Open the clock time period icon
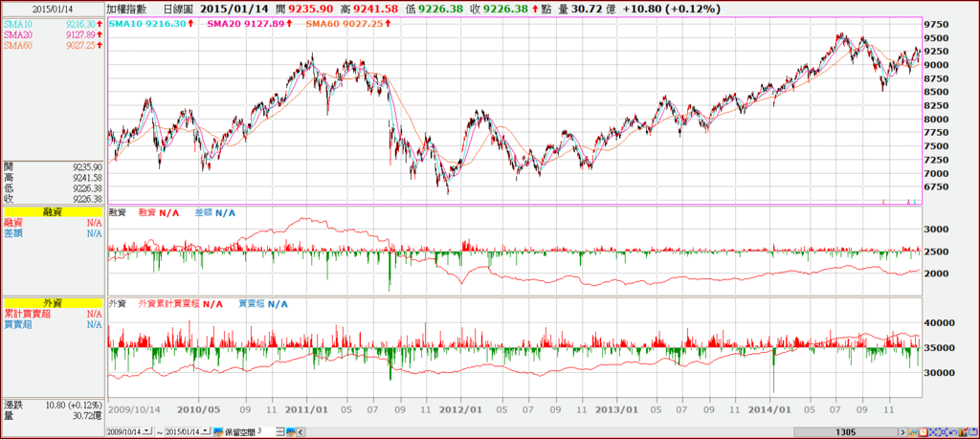Screen dimensions: 980x439 coord(924,432)
